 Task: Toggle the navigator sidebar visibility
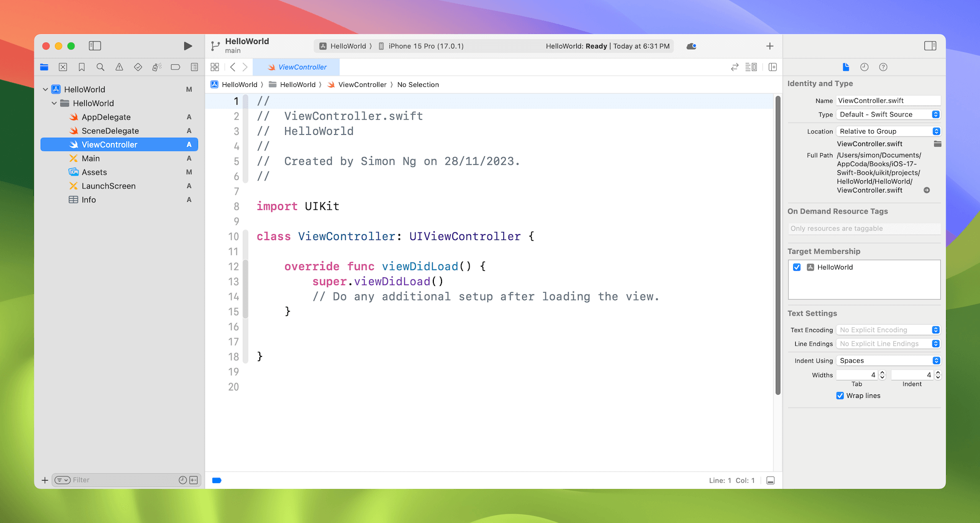(x=95, y=46)
